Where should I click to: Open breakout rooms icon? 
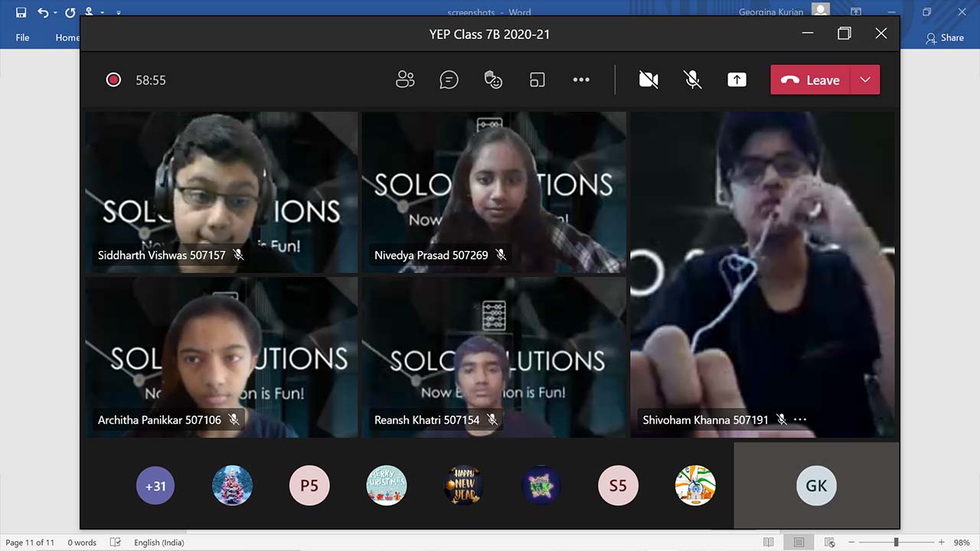tap(537, 80)
